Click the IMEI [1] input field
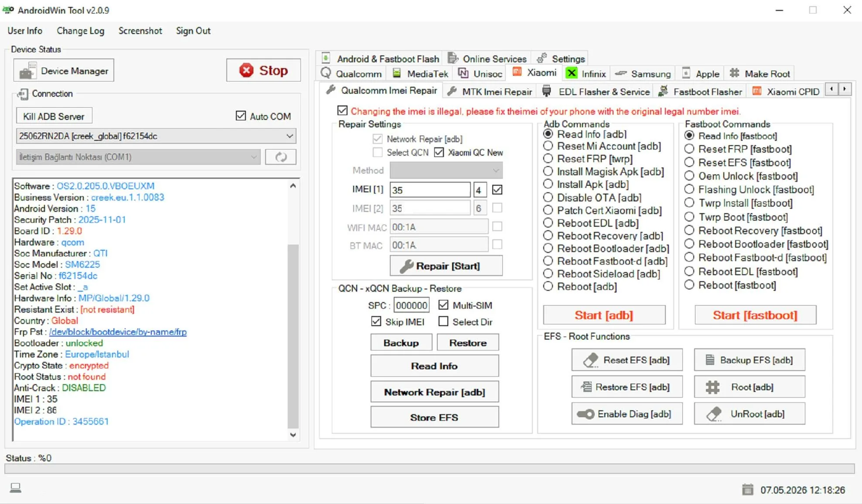862x504 pixels. [x=430, y=190]
